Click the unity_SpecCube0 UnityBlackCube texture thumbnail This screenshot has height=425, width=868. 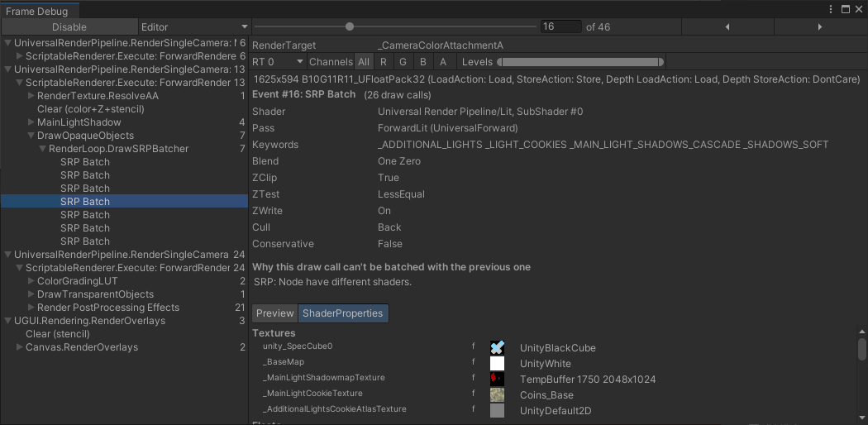[x=497, y=348]
